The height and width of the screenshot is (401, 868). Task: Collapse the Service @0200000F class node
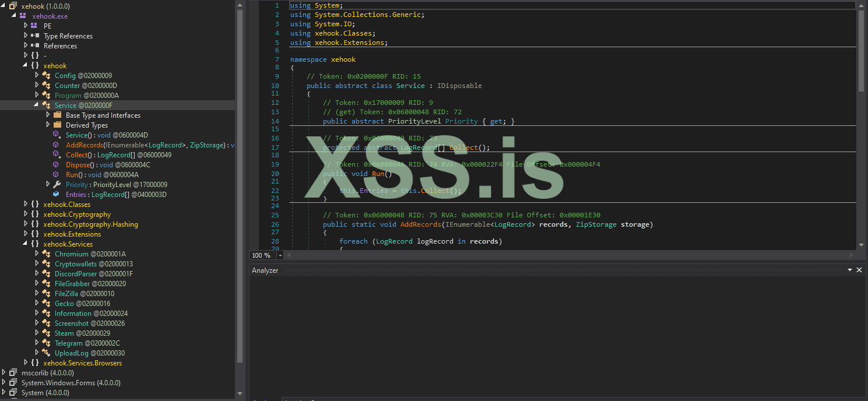[x=37, y=105]
